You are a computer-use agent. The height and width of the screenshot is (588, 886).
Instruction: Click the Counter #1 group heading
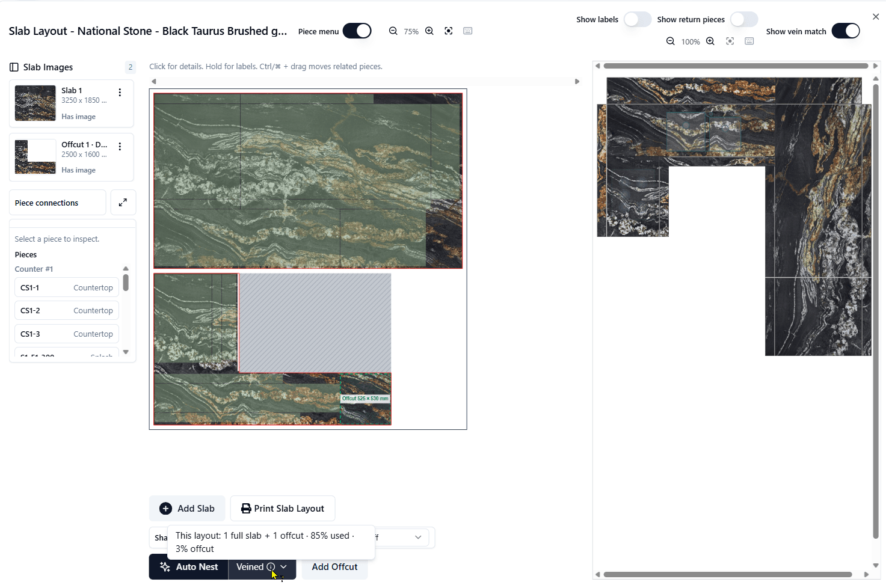[34, 269]
